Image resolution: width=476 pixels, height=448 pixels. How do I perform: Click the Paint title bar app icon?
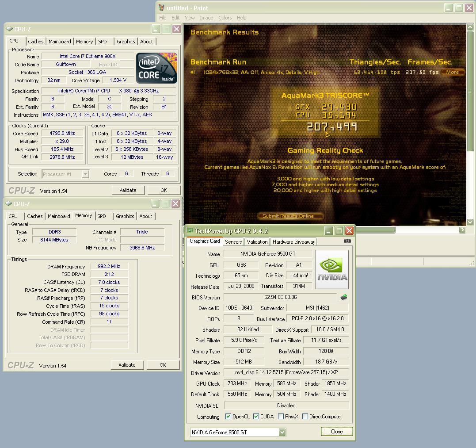[x=161, y=8]
